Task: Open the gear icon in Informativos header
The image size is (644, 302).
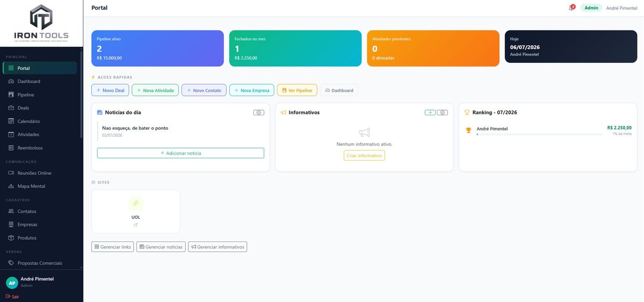Action: click(x=442, y=113)
